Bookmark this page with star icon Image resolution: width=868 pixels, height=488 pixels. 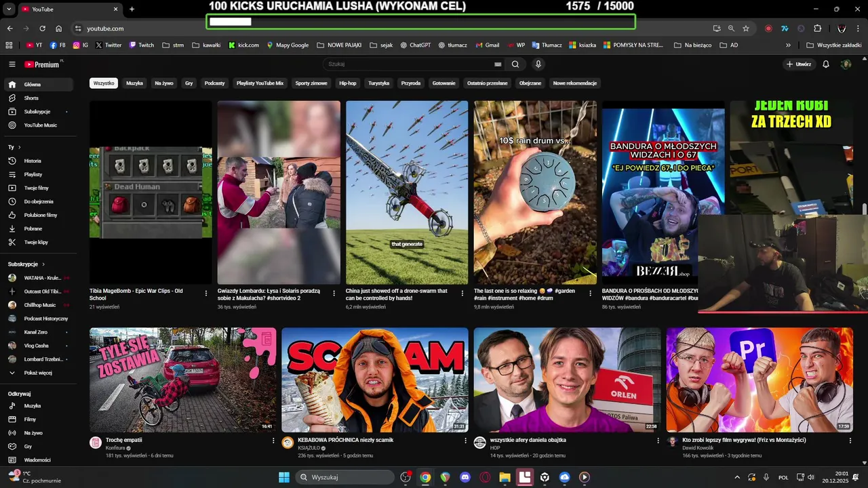coord(746,28)
